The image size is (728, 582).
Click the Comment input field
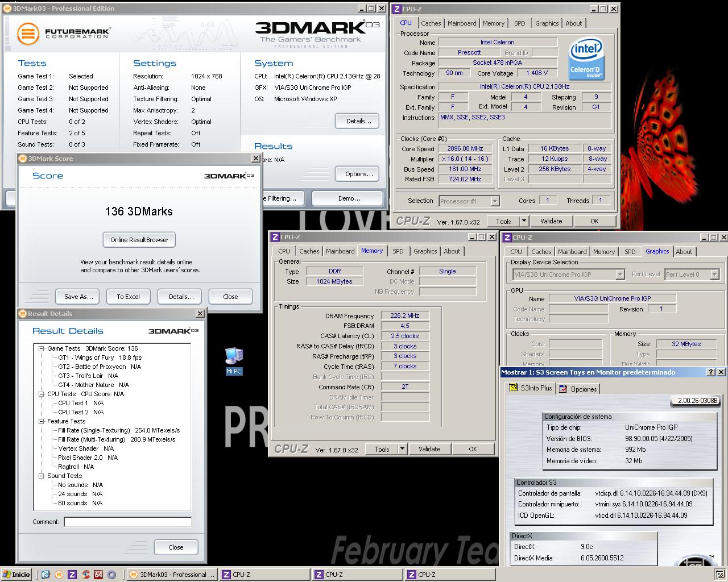(128, 522)
